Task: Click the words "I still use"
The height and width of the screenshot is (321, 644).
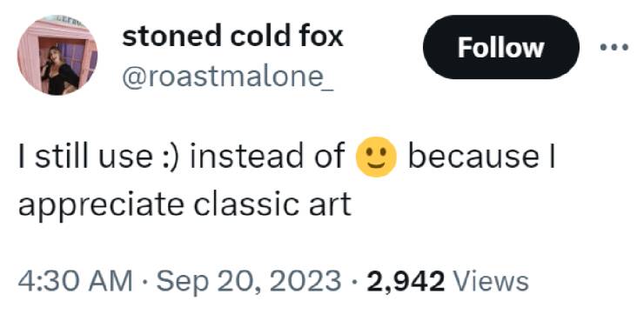Action: coord(85,157)
